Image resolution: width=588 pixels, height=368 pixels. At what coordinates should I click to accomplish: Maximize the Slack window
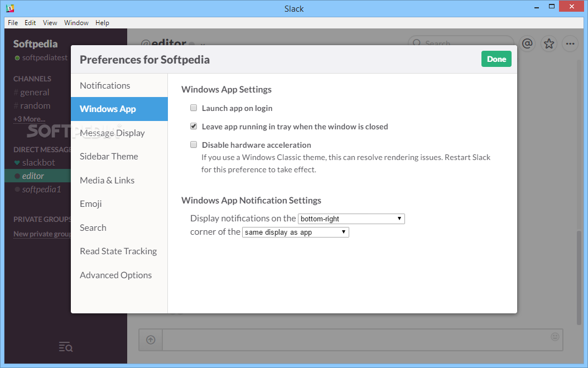[x=552, y=6]
